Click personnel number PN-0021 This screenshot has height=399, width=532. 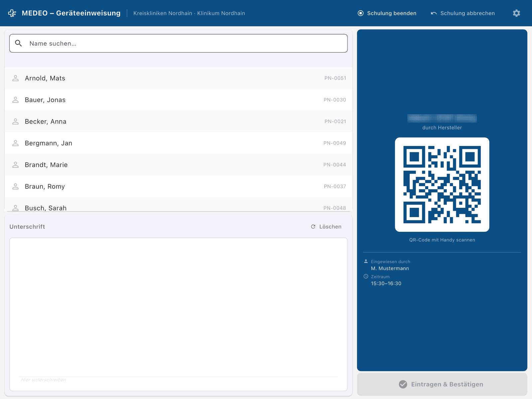pos(335,121)
